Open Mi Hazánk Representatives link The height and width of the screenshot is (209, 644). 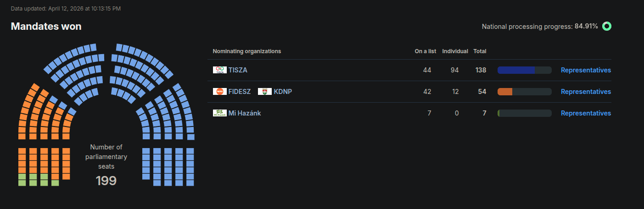pyautogui.click(x=586, y=113)
